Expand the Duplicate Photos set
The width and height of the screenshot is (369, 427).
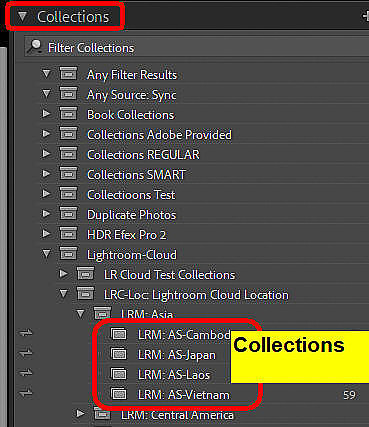click(47, 214)
